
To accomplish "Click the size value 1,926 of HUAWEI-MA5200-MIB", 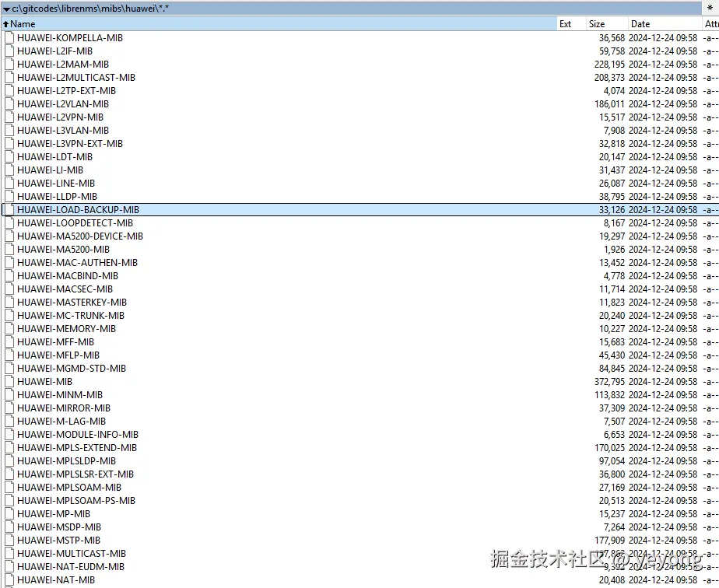I will (615, 250).
